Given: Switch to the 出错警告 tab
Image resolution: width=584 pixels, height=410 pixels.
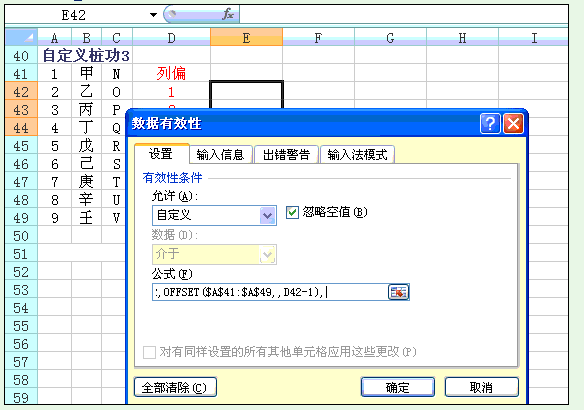Looking at the screenshot, I should pos(286,155).
